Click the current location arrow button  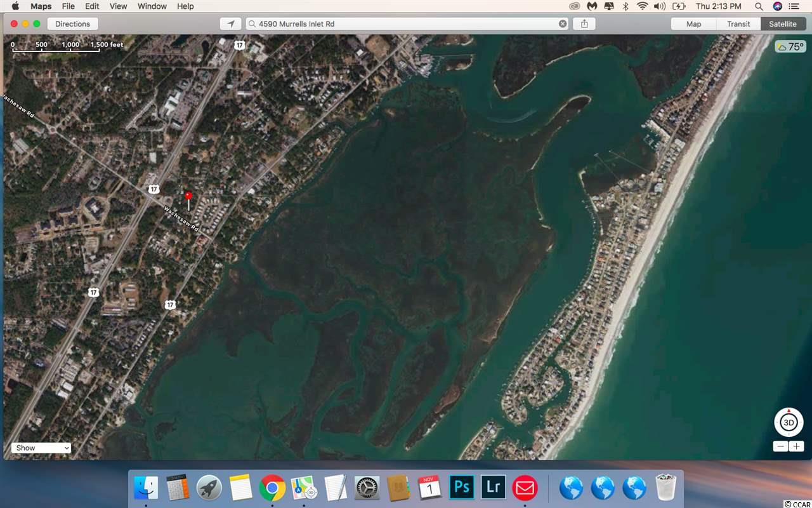point(231,23)
